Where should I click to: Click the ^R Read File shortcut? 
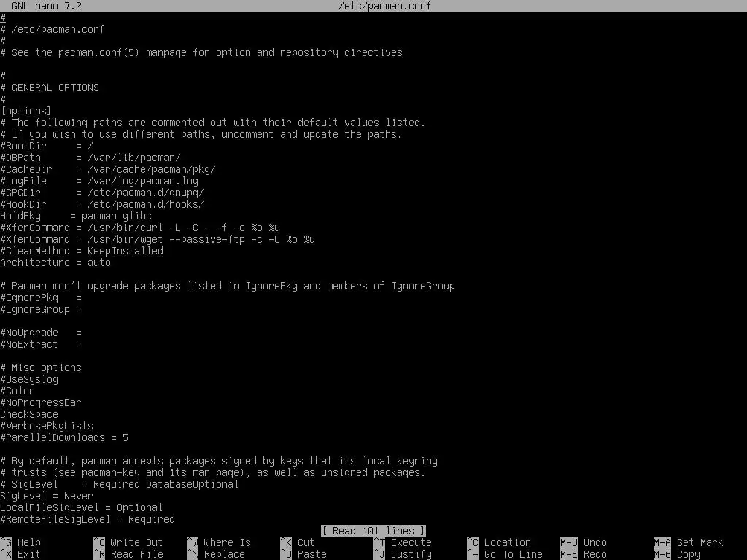pos(128,554)
